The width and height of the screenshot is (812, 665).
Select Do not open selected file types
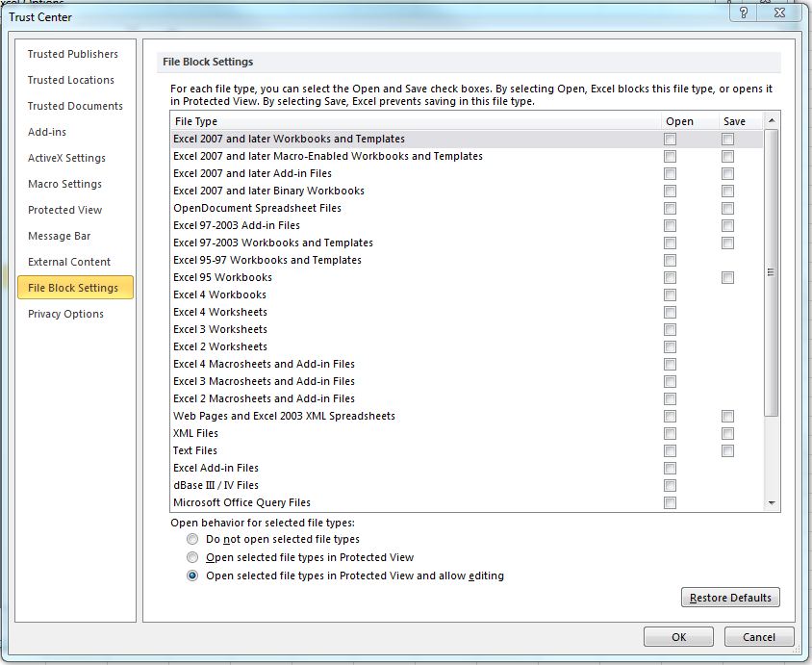(x=192, y=539)
